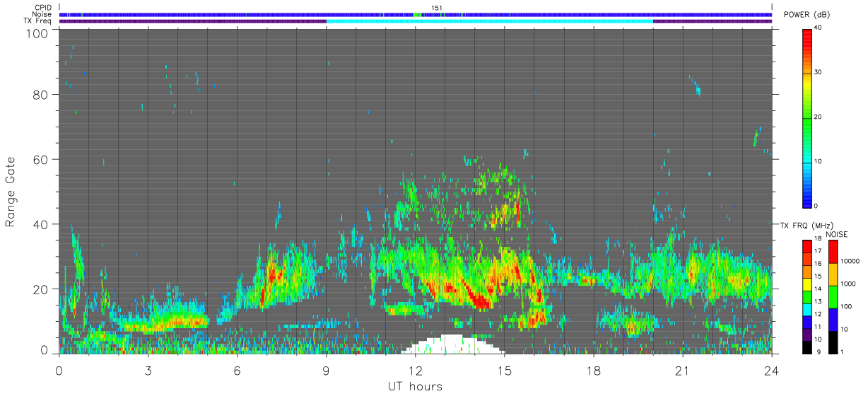The image size is (868, 401).
Task: Click x-axis tick label 6
Action: (x=237, y=371)
